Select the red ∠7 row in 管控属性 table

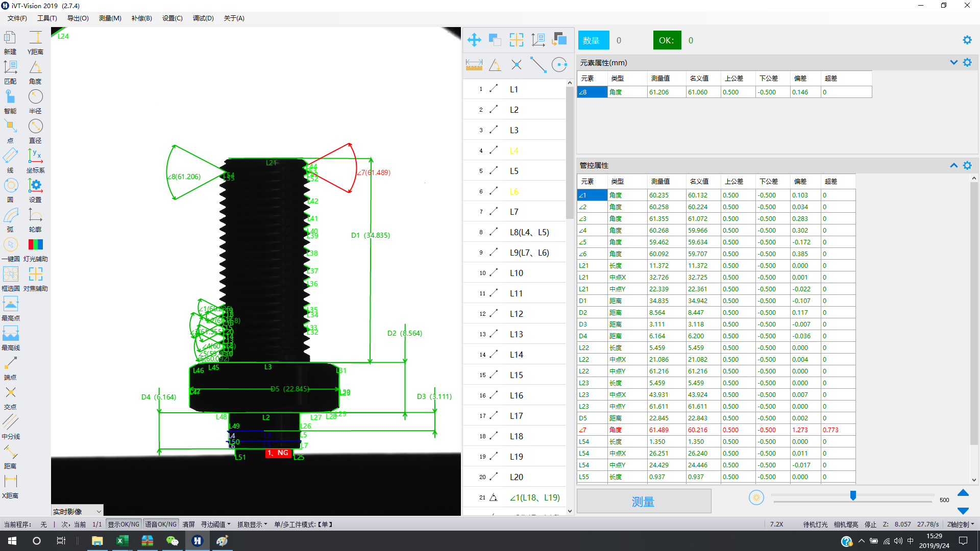click(x=716, y=430)
